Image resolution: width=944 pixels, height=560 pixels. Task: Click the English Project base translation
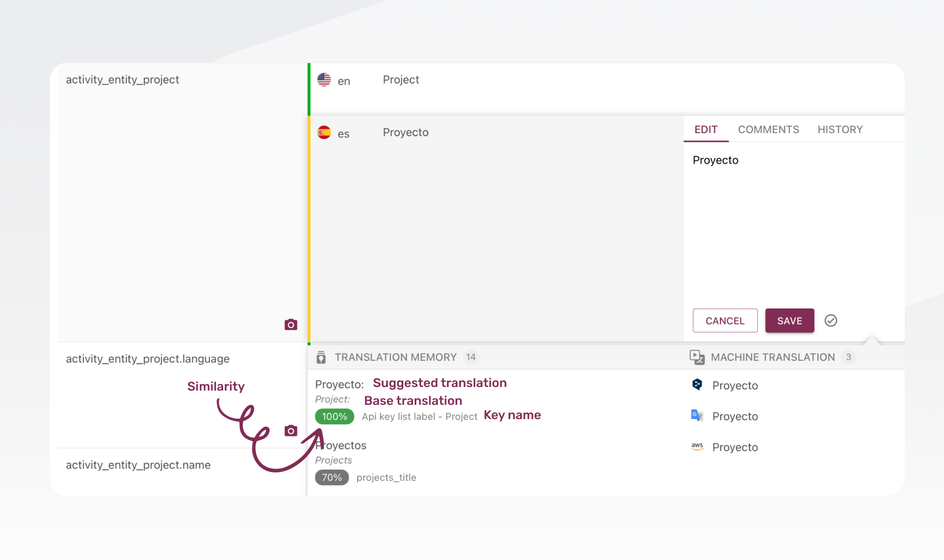pyautogui.click(x=401, y=80)
